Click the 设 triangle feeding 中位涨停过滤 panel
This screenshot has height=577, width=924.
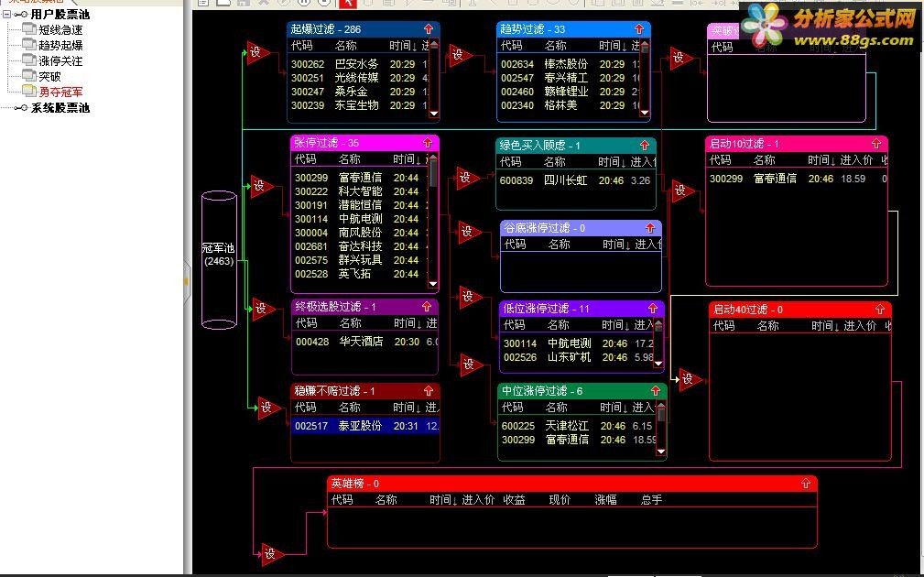(x=471, y=365)
